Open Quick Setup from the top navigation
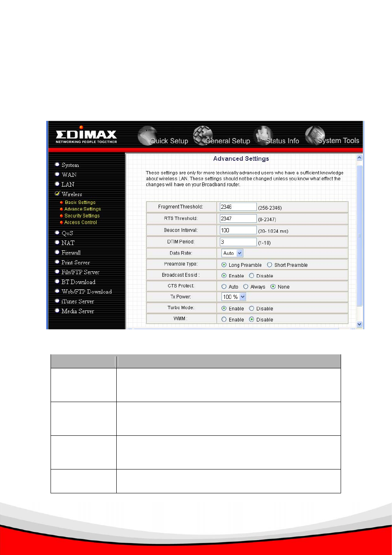This screenshot has width=392, height=555. point(163,137)
